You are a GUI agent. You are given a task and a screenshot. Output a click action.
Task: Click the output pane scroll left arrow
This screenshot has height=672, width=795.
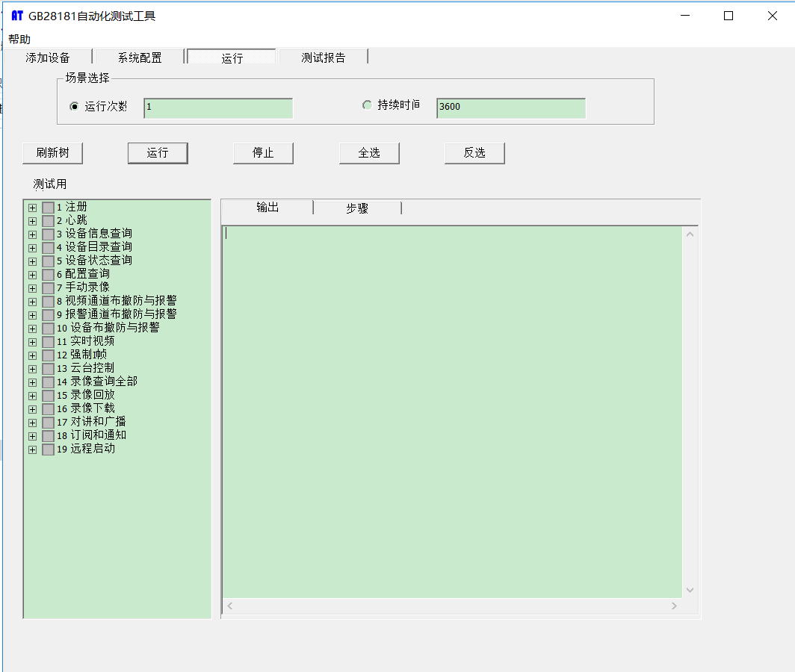click(229, 606)
